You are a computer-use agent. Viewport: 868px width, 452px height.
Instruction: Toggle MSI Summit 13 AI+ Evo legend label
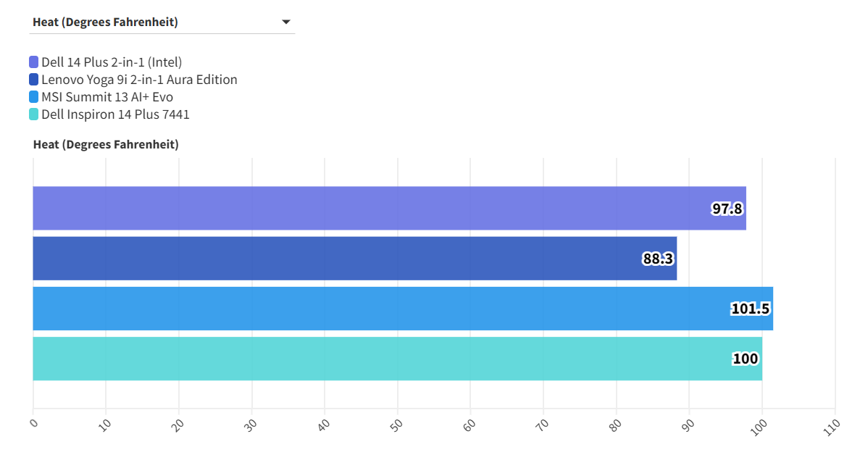107,97
